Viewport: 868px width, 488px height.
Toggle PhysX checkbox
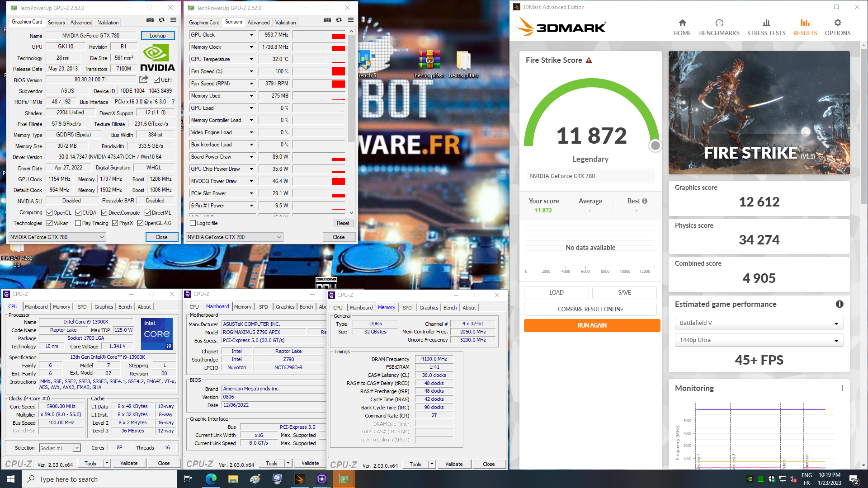click(115, 223)
